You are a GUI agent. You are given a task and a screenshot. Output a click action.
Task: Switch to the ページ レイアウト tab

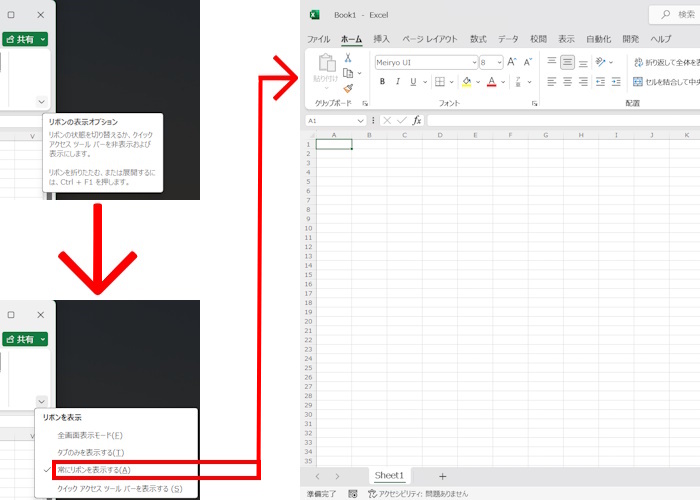coord(430,39)
